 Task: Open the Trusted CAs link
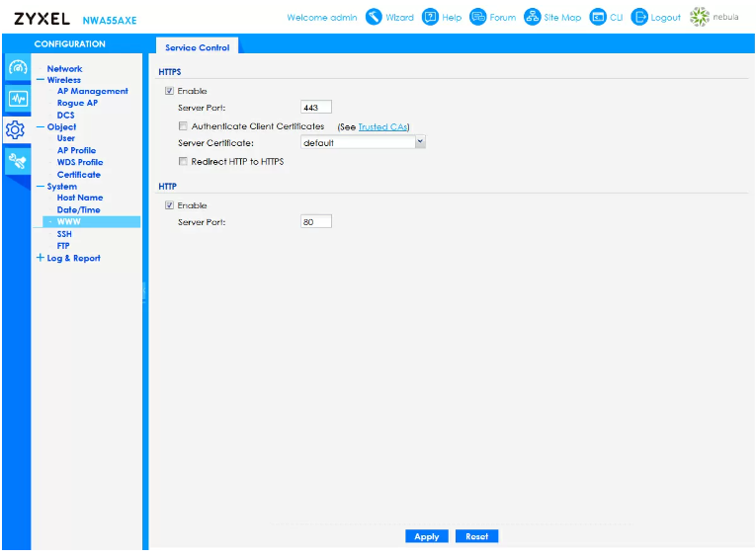pyautogui.click(x=381, y=126)
